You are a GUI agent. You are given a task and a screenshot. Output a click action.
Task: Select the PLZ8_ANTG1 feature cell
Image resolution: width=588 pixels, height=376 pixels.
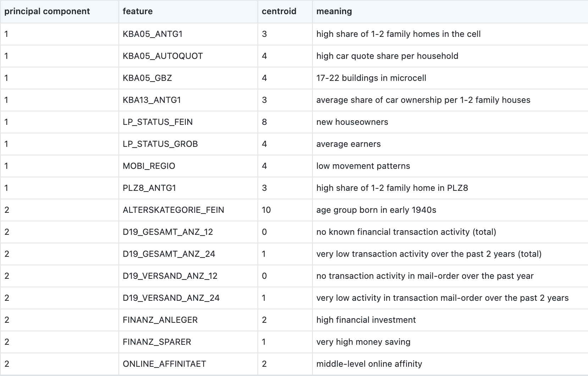pos(149,188)
